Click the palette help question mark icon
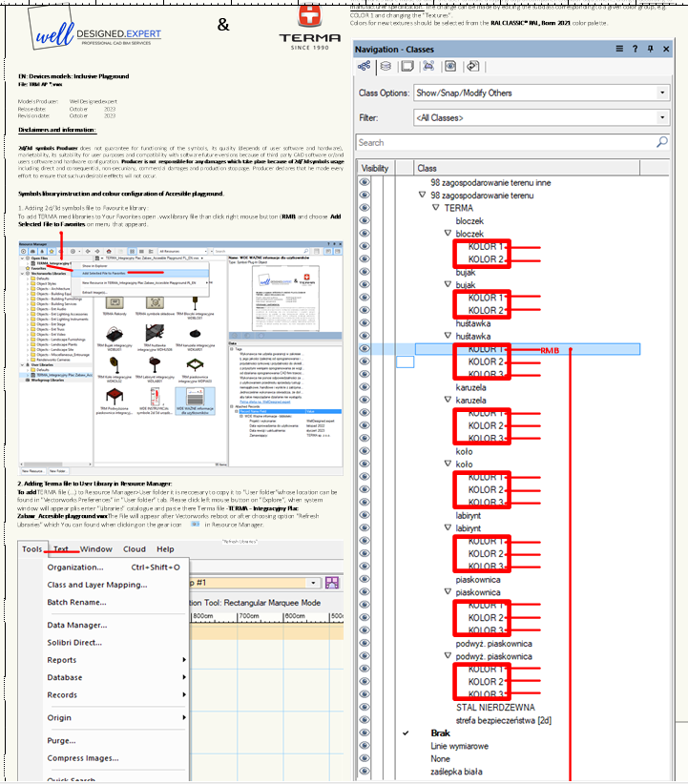The width and height of the screenshot is (688, 784). pos(636,49)
